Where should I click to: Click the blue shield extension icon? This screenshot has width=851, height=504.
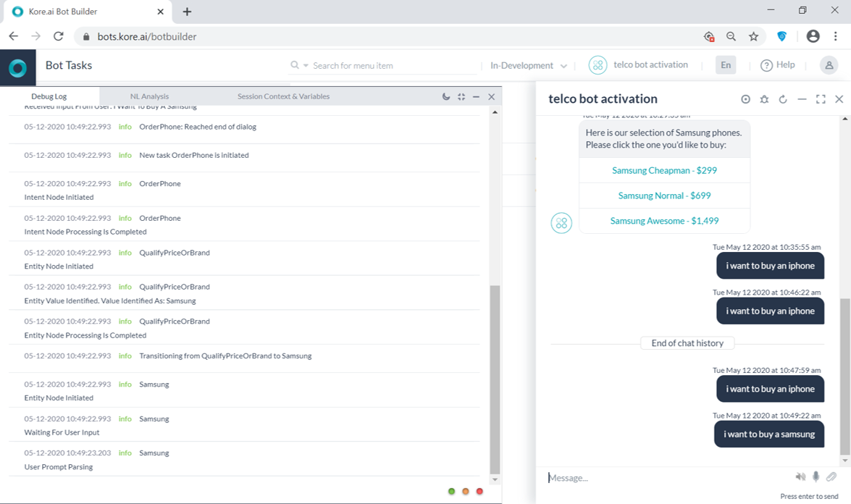click(781, 36)
